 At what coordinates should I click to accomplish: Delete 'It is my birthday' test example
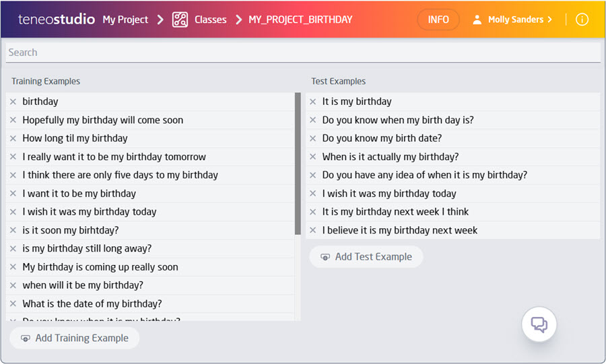[x=312, y=102]
